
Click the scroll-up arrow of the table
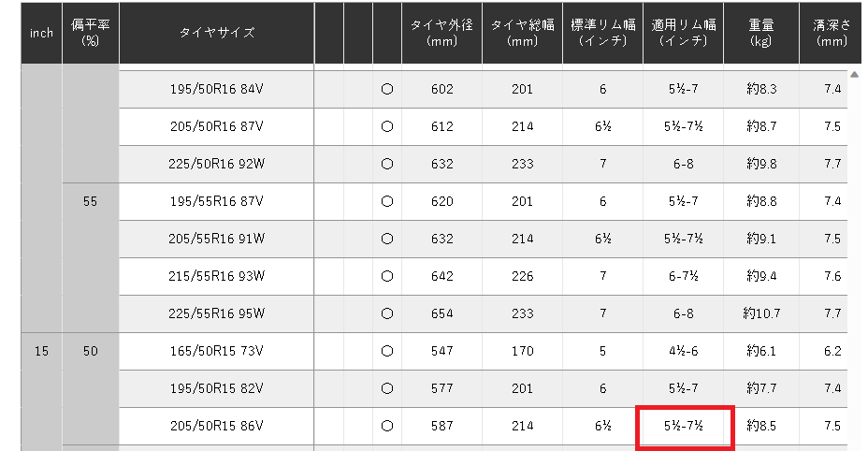click(x=854, y=75)
